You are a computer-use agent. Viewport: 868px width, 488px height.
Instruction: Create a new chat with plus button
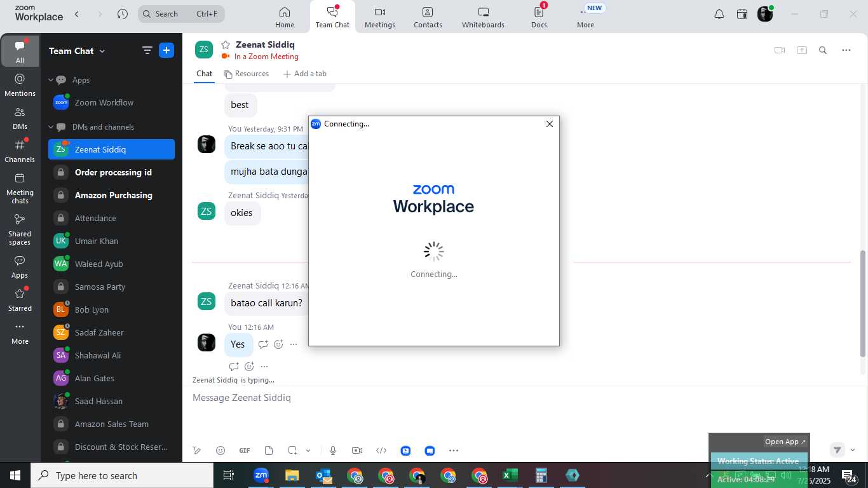[166, 50]
